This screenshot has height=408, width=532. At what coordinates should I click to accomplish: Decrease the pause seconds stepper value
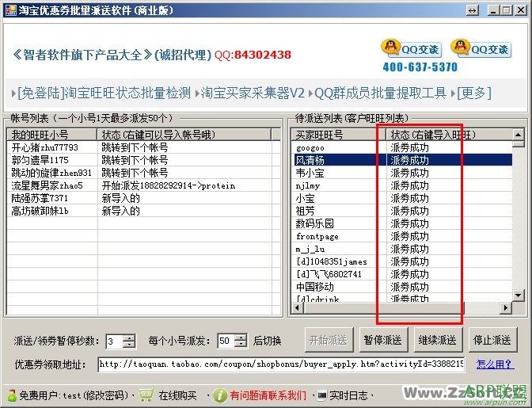pyautogui.click(x=129, y=344)
